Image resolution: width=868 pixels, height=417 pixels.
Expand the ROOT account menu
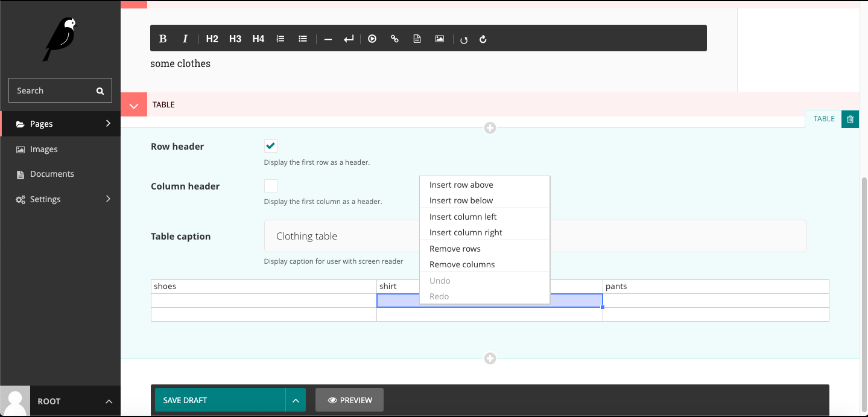point(109,401)
